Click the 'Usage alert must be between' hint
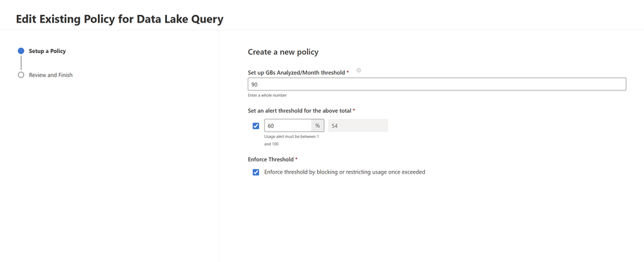Viewport: 644px width, 262px height. tap(291, 137)
